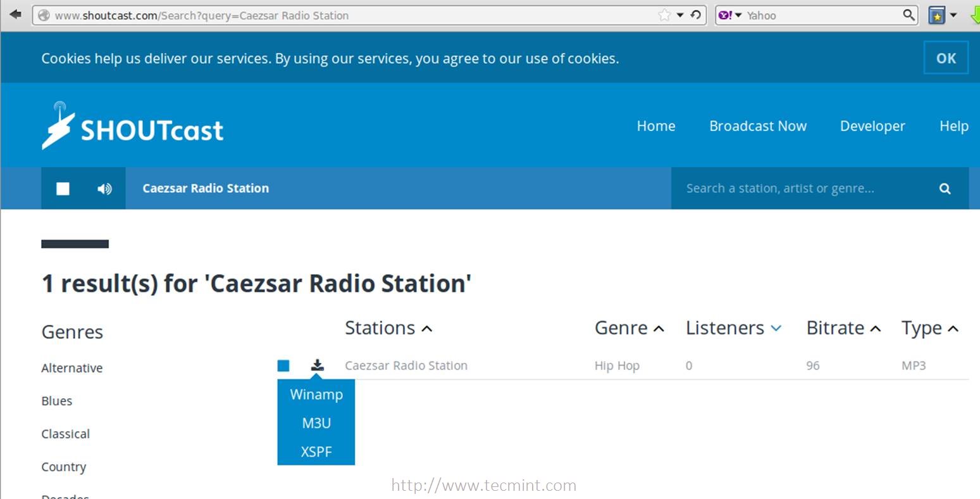Image resolution: width=980 pixels, height=499 pixels.
Task: Open the Help page
Action: (954, 126)
